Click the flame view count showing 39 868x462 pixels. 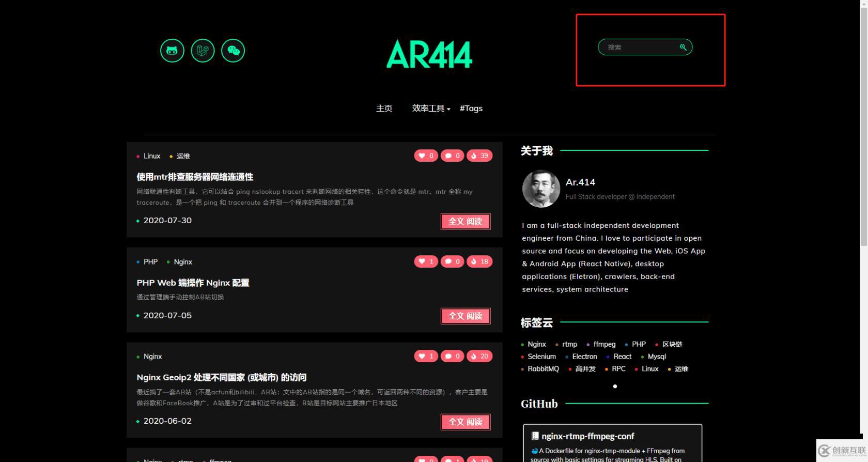pos(479,156)
